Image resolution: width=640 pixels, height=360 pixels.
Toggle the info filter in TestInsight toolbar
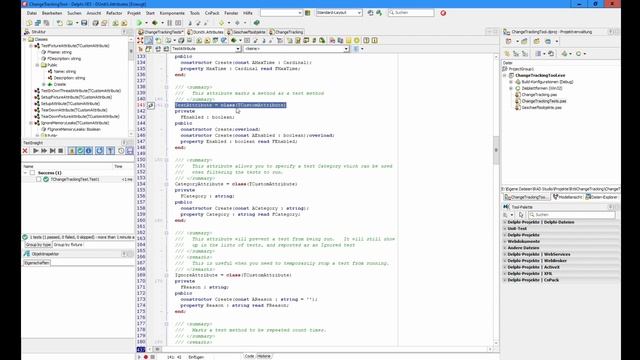click(89, 151)
